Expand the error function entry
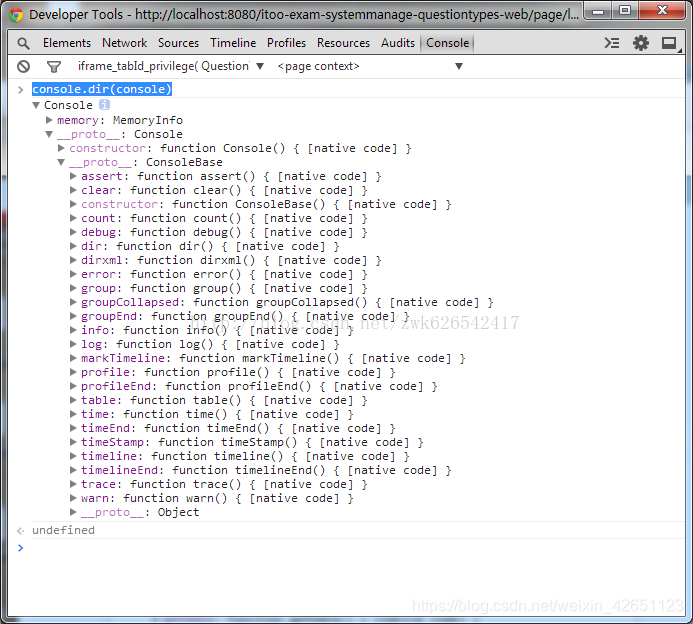 pyautogui.click(x=73, y=274)
